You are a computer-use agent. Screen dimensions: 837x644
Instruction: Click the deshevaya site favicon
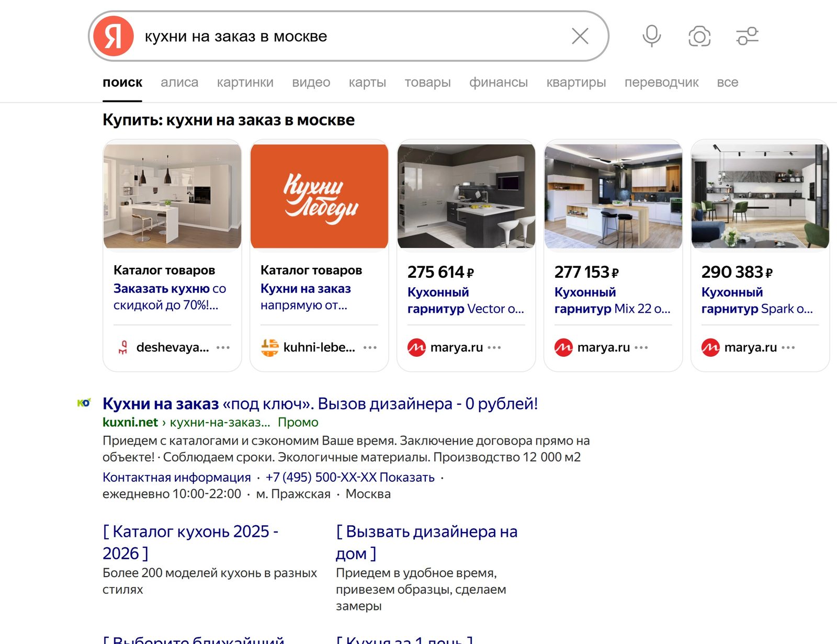[x=123, y=347]
